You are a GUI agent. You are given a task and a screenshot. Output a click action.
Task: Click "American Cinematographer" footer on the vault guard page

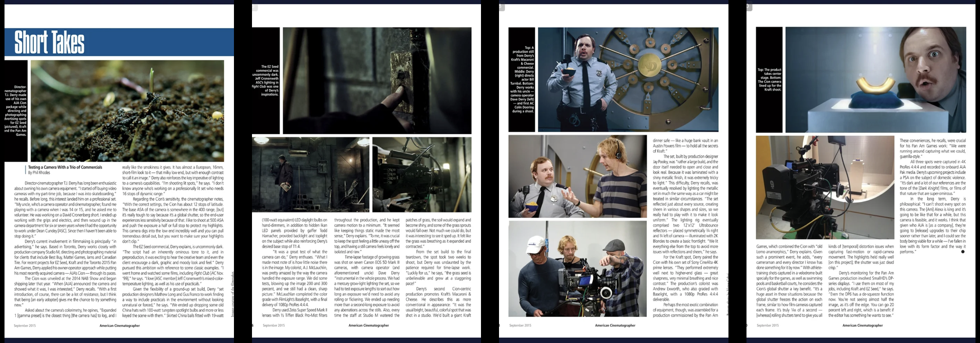click(x=615, y=325)
